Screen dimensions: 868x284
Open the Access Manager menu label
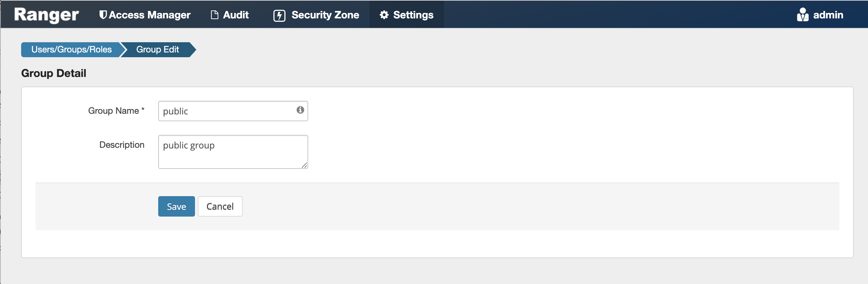(150, 15)
